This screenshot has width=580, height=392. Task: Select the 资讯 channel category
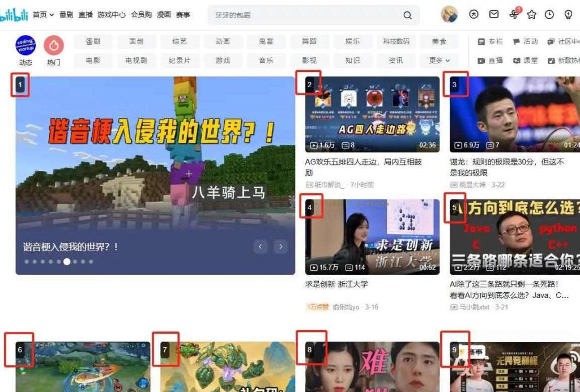point(396,60)
